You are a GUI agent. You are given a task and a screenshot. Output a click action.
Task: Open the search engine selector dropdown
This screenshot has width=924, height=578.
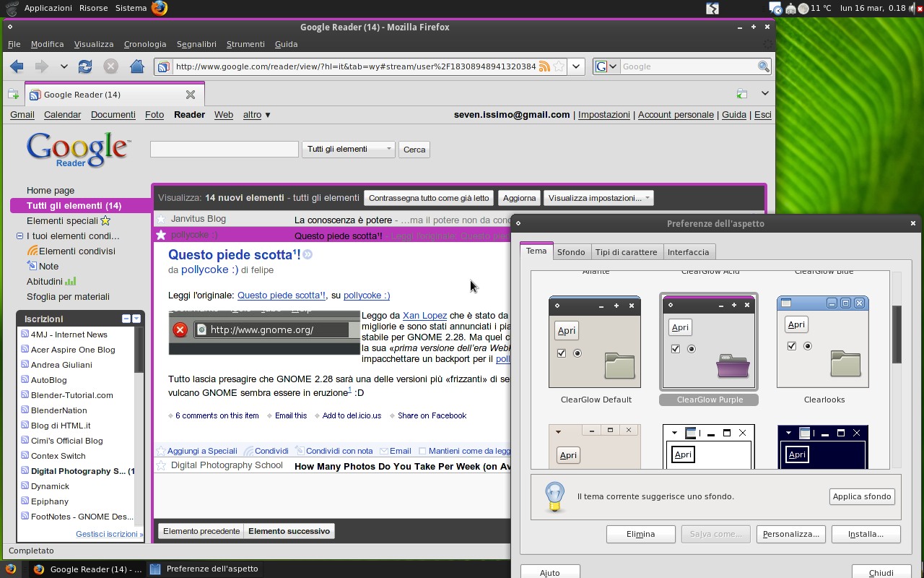pos(606,66)
